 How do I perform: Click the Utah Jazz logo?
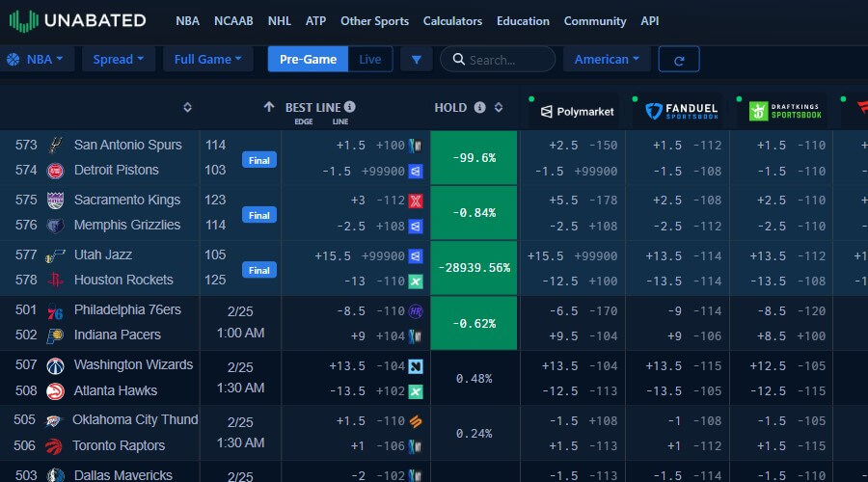coord(55,255)
